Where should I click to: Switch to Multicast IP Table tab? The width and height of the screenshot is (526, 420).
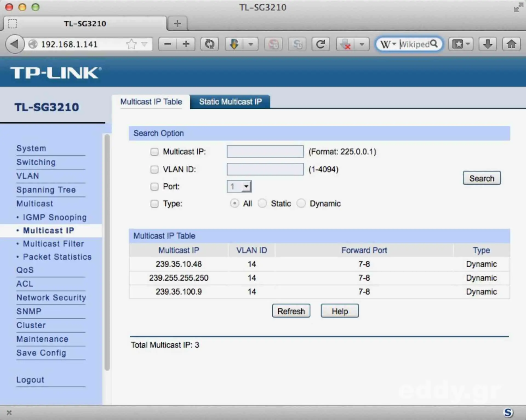pyautogui.click(x=151, y=102)
